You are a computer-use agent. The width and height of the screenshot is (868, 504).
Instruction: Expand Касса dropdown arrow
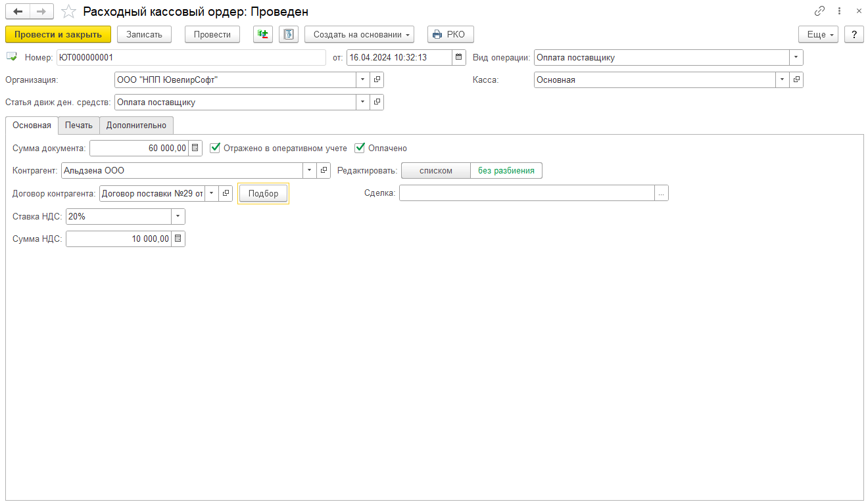(x=783, y=80)
